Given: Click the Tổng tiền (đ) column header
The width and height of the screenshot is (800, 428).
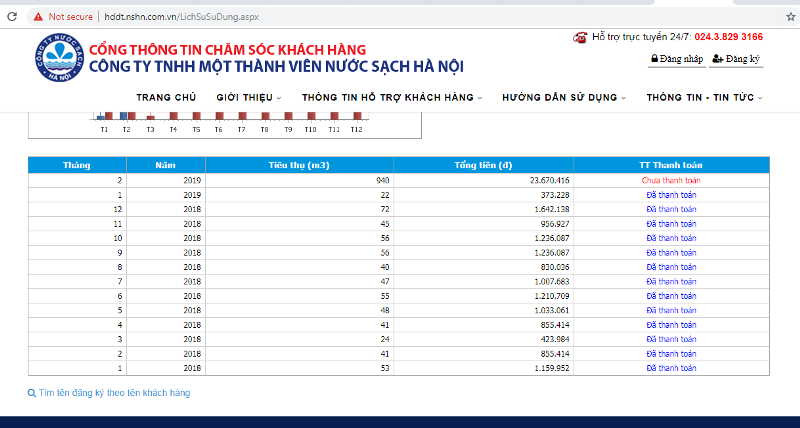Looking at the screenshot, I should pos(483,165).
